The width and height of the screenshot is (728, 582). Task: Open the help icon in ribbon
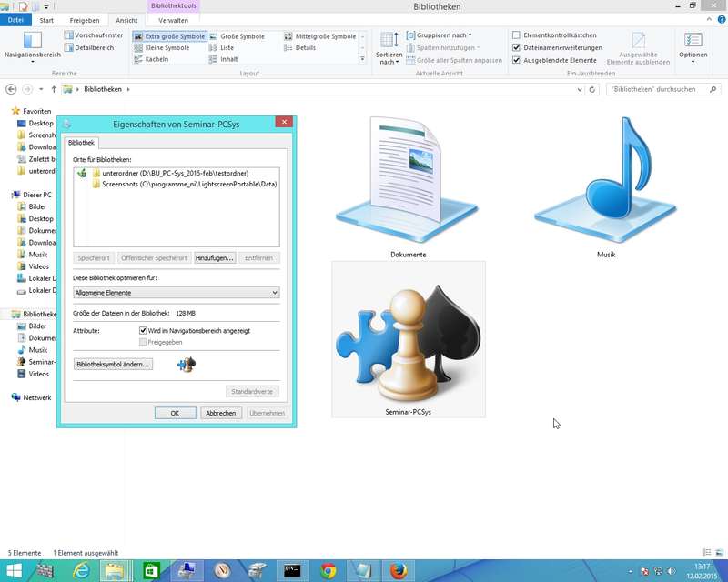coord(722,19)
